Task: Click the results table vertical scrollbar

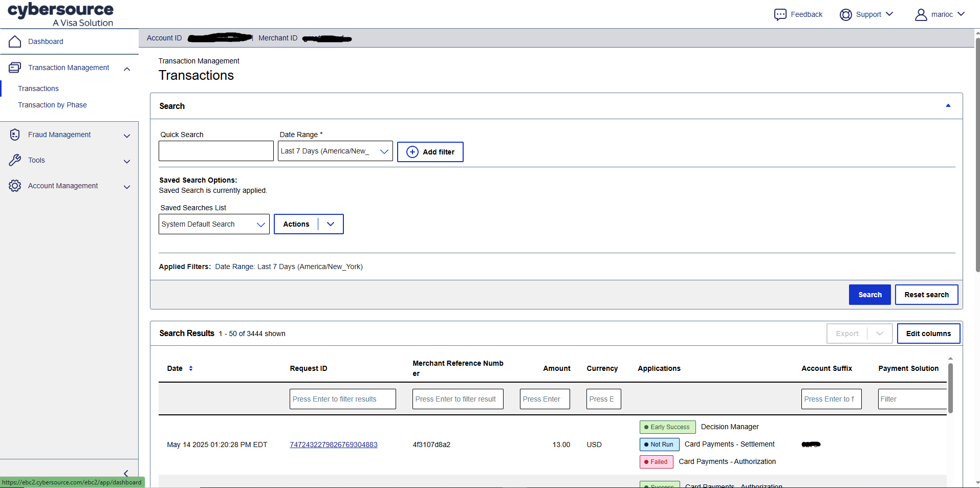Action: click(950, 389)
